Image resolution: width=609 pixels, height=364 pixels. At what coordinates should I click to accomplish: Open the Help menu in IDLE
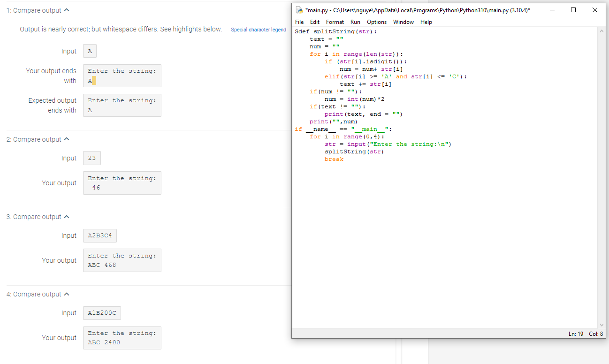coord(426,22)
